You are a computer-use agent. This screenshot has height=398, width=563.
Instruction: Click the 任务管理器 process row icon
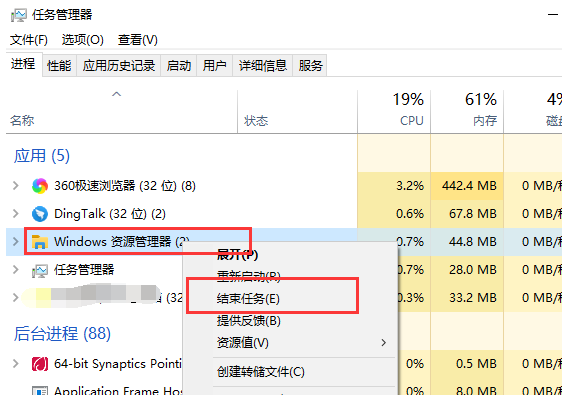[40, 270]
